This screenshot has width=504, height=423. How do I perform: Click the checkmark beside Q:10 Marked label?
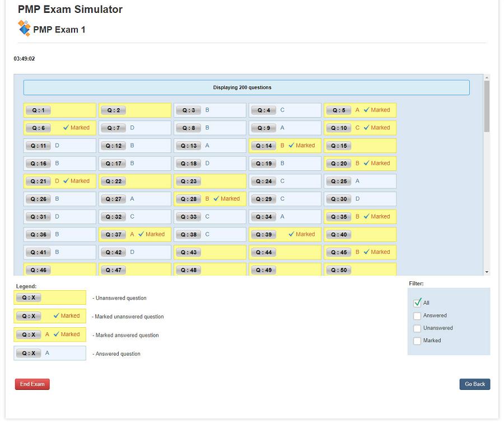[x=367, y=128]
